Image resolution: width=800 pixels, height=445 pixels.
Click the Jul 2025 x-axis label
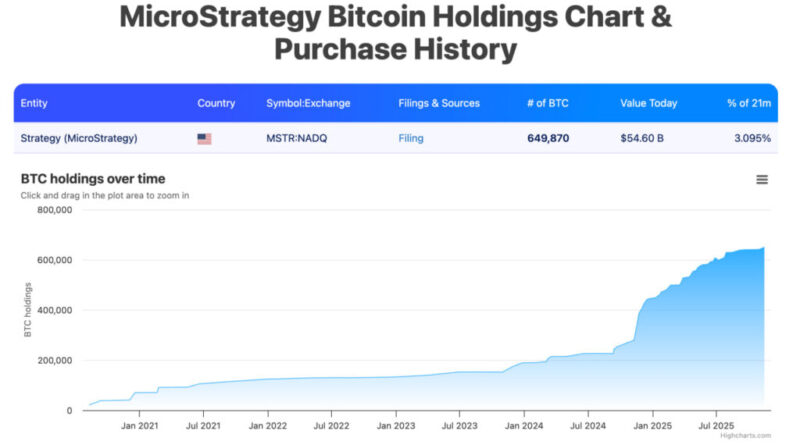[716, 425]
